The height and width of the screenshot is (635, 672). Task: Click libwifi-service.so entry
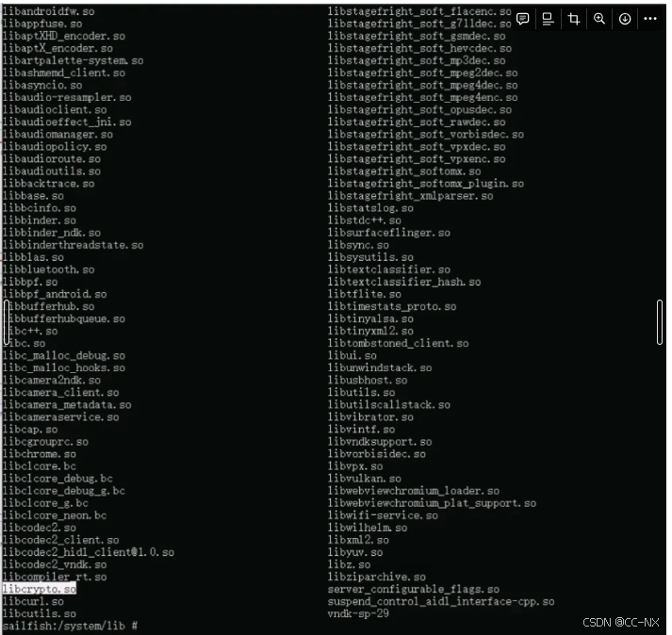click(384, 516)
